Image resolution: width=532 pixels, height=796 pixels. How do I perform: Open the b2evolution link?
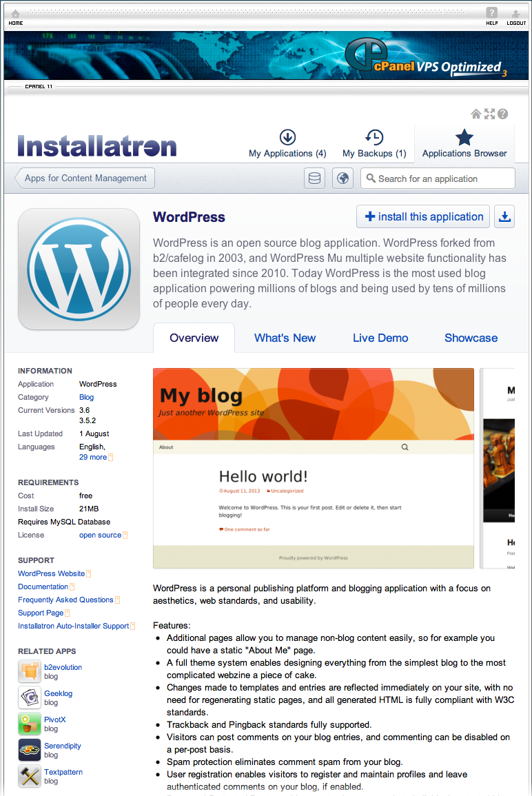(x=63, y=667)
